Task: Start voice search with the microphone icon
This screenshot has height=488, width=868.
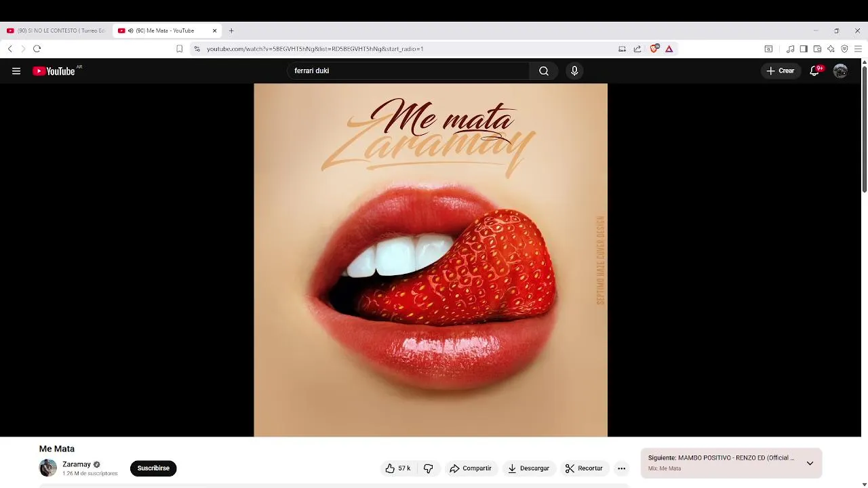Action: click(x=574, y=70)
